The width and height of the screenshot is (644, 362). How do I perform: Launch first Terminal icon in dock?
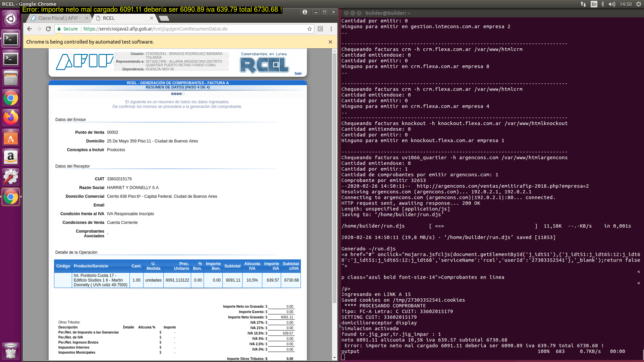click(x=11, y=39)
